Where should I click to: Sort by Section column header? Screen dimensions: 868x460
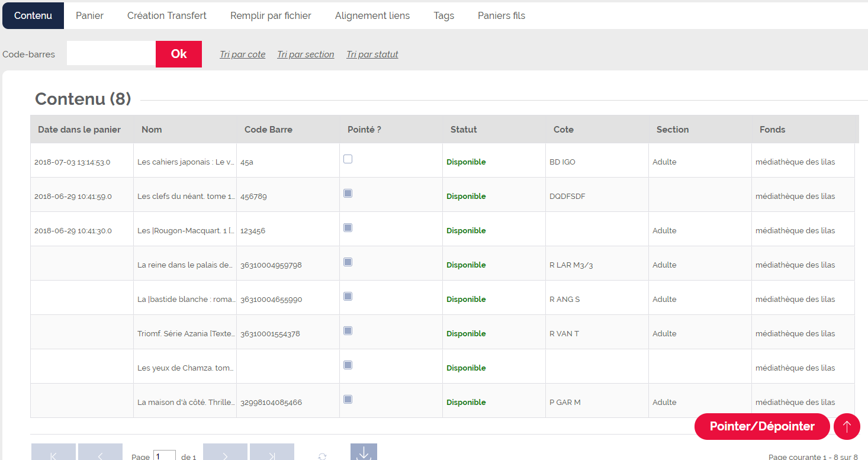click(700, 129)
